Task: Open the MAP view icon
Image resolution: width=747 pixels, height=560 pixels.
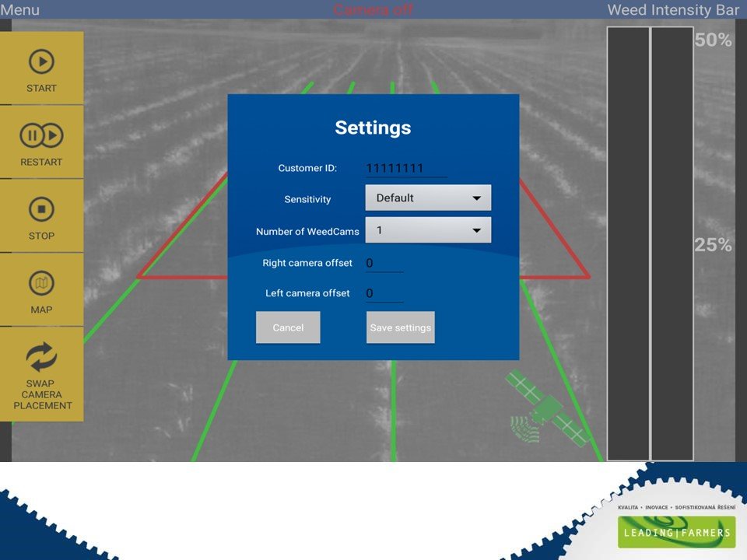Action: (x=41, y=283)
